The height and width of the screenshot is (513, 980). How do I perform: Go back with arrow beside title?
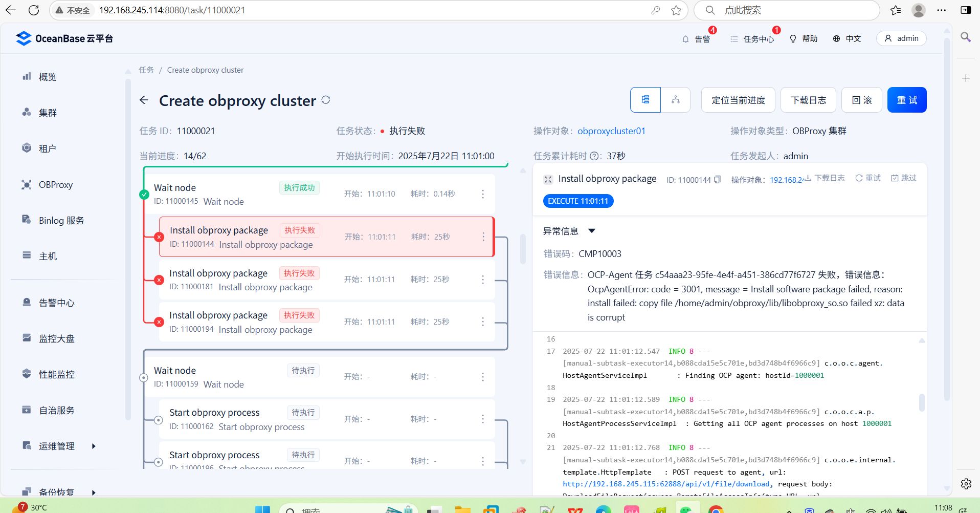tap(144, 100)
